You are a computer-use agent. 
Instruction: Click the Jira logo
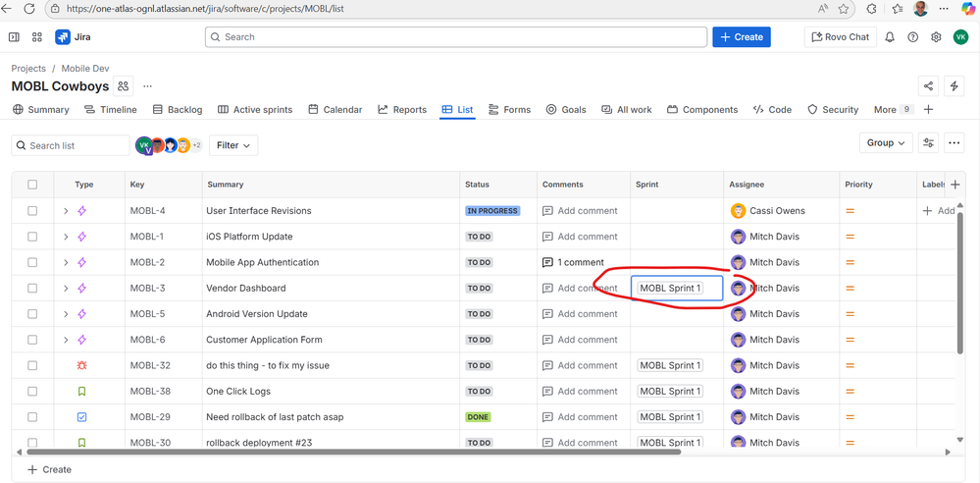coord(73,37)
